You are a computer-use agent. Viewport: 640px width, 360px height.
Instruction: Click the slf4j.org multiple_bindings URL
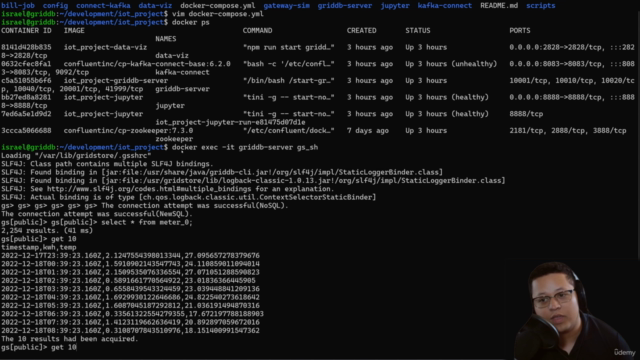click(149, 189)
